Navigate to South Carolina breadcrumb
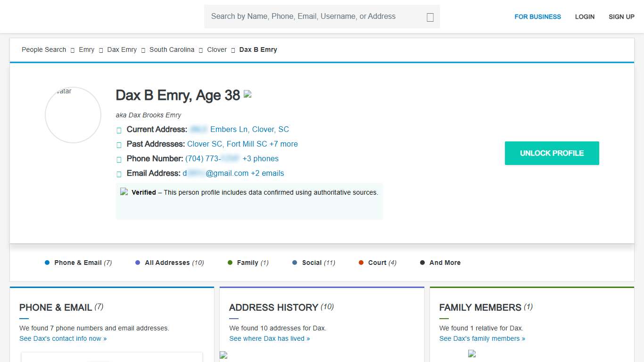This screenshot has height=362, width=644. click(x=172, y=49)
